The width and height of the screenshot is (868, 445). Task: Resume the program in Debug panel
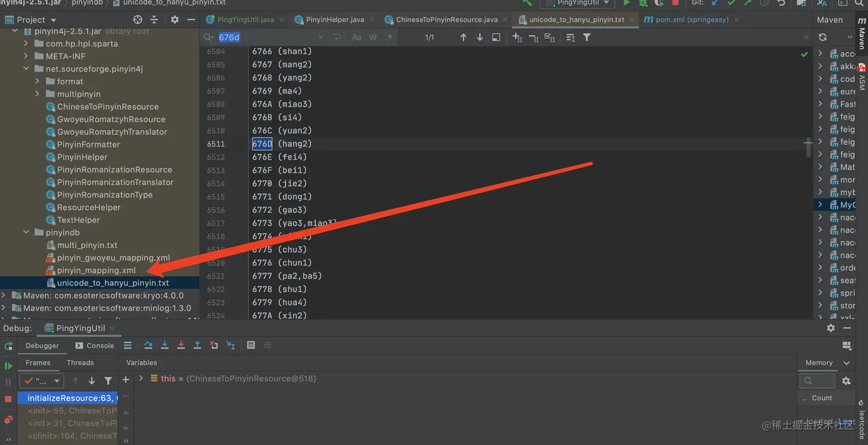click(x=8, y=366)
